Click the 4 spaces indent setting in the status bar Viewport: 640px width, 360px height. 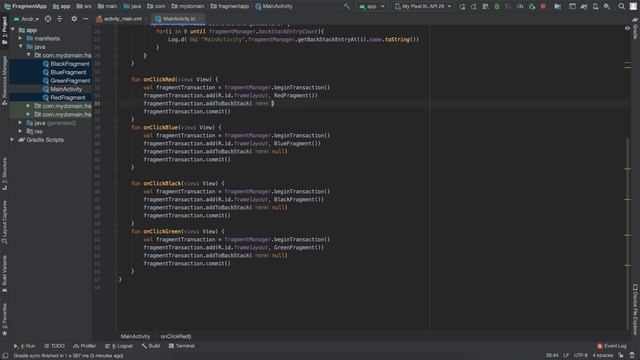click(x=602, y=356)
